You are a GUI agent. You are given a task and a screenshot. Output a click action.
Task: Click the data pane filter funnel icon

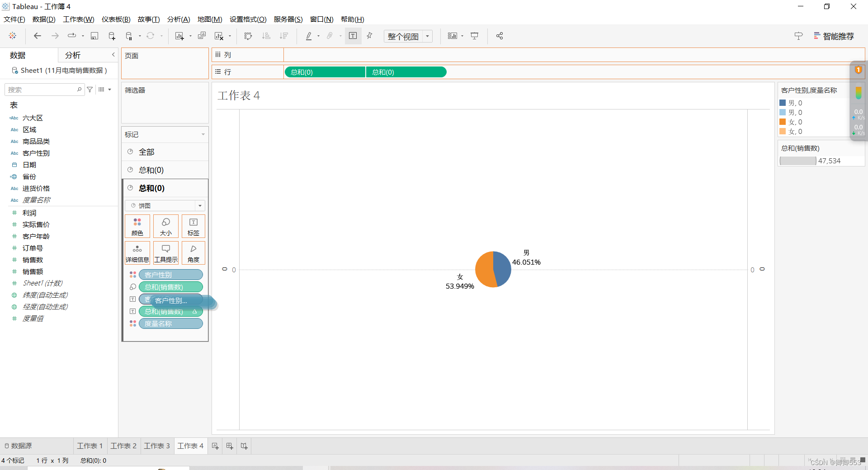pyautogui.click(x=90, y=90)
